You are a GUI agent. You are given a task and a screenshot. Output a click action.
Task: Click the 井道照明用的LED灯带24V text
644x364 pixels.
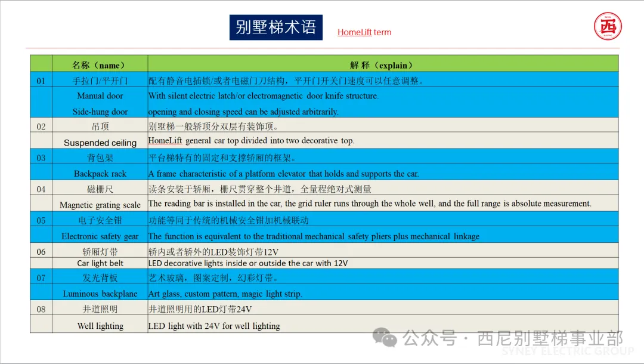point(200,309)
